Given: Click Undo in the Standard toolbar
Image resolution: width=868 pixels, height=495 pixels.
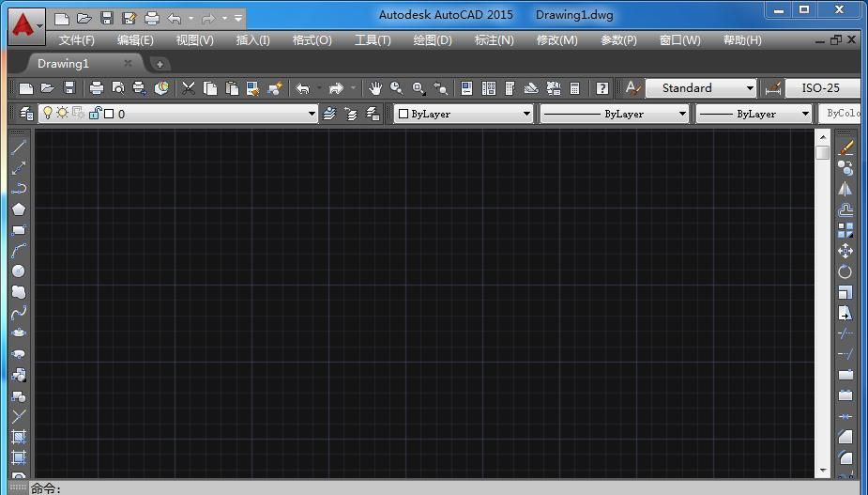Looking at the screenshot, I should point(302,88).
